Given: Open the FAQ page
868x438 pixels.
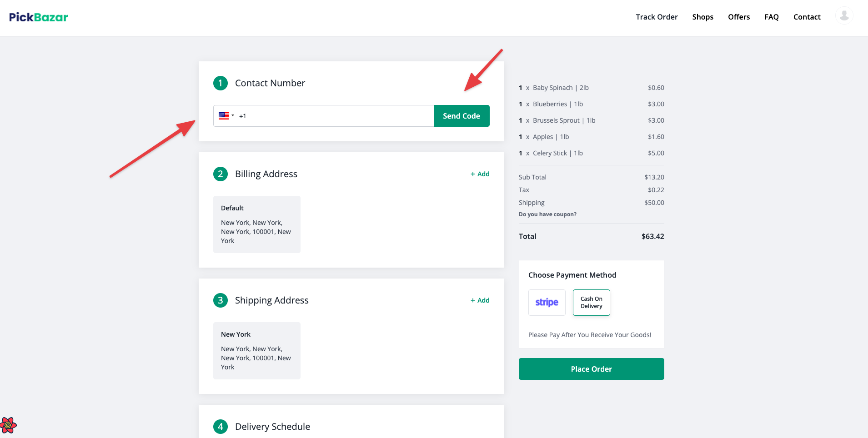Looking at the screenshot, I should coord(772,17).
